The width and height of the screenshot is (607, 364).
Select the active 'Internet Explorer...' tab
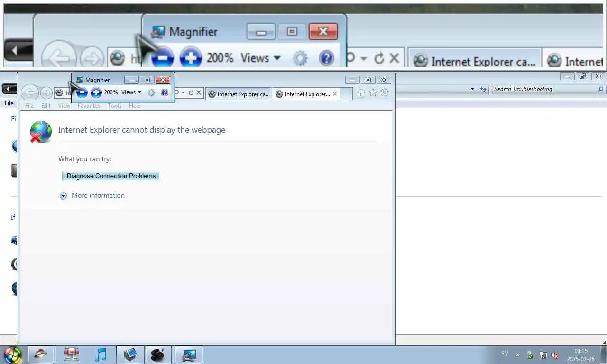coord(307,94)
